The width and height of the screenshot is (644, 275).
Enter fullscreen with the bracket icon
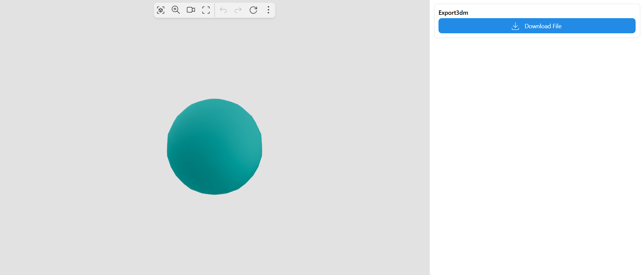206,10
